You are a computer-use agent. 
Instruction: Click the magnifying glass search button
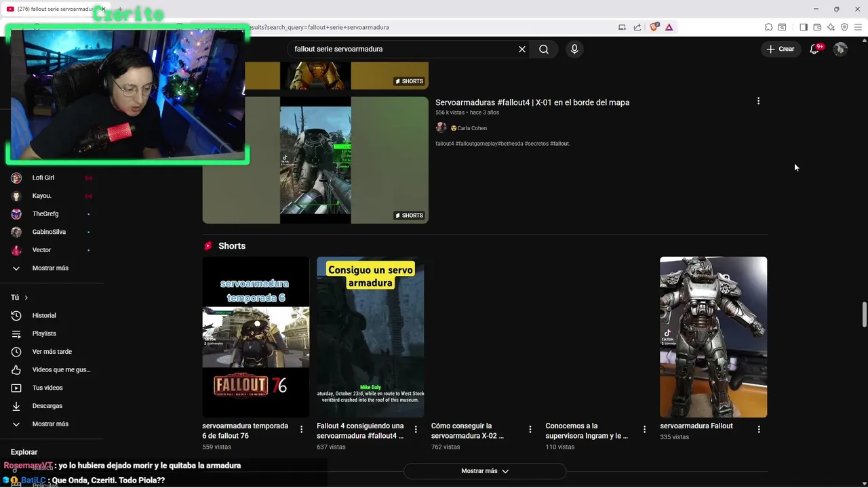coord(544,49)
